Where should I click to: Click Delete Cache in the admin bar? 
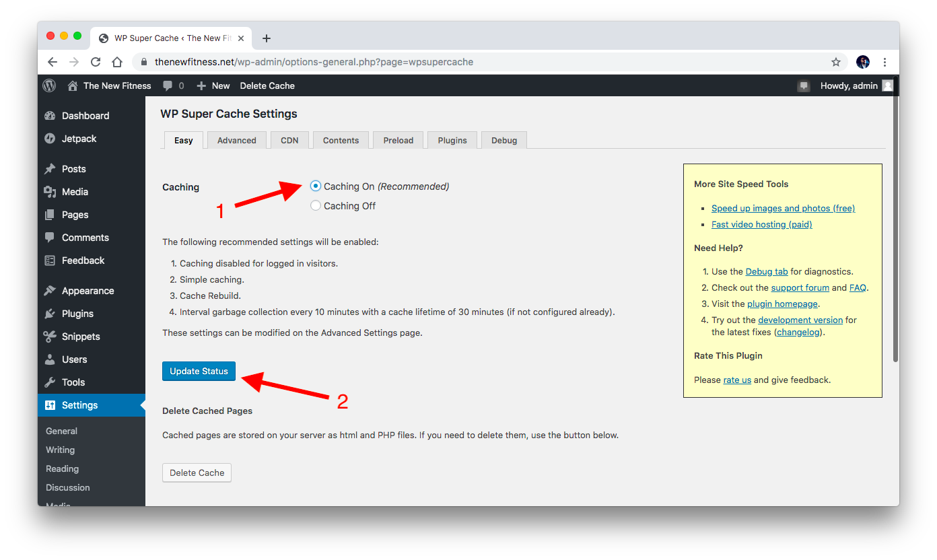point(267,85)
